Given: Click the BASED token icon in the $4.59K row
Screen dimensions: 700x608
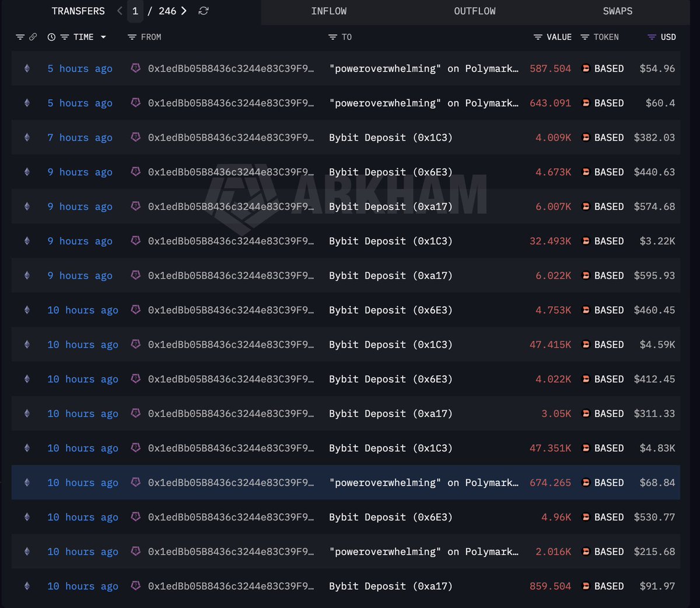Looking at the screenshot, I should point(586,345).
